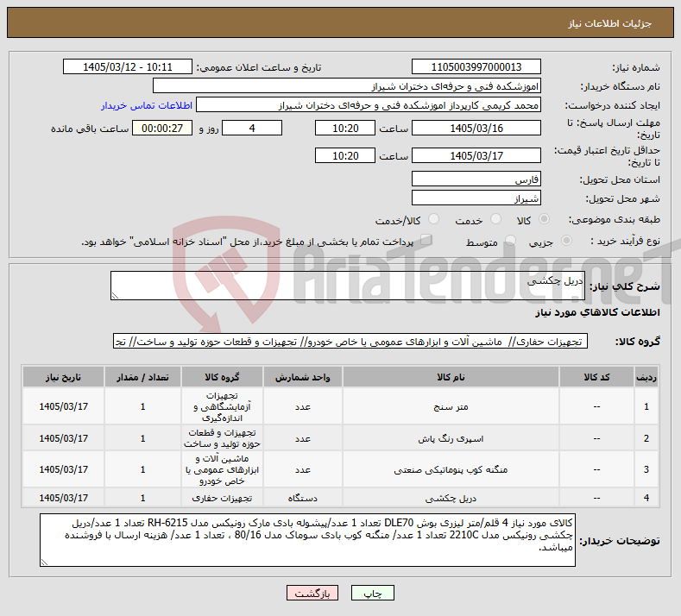681x616 pixels.
Task: Select the کالا radio button
Action: click(544, 219)
